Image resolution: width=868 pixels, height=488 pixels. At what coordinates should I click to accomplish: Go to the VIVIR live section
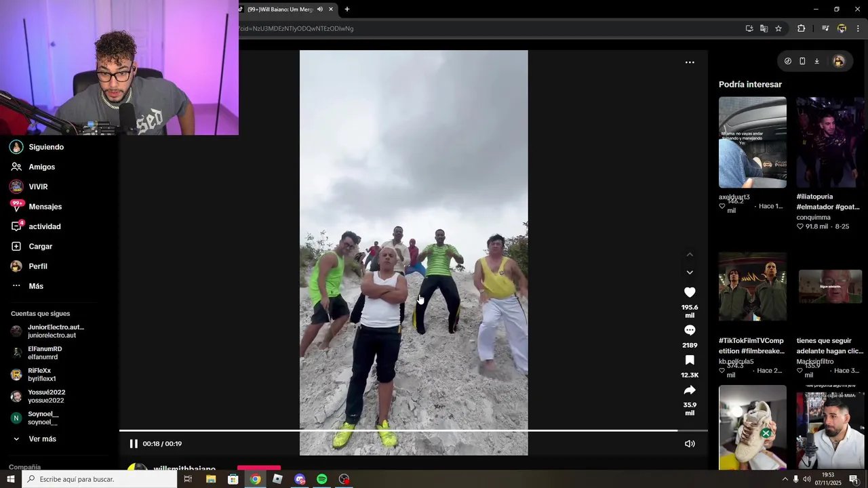29,186
